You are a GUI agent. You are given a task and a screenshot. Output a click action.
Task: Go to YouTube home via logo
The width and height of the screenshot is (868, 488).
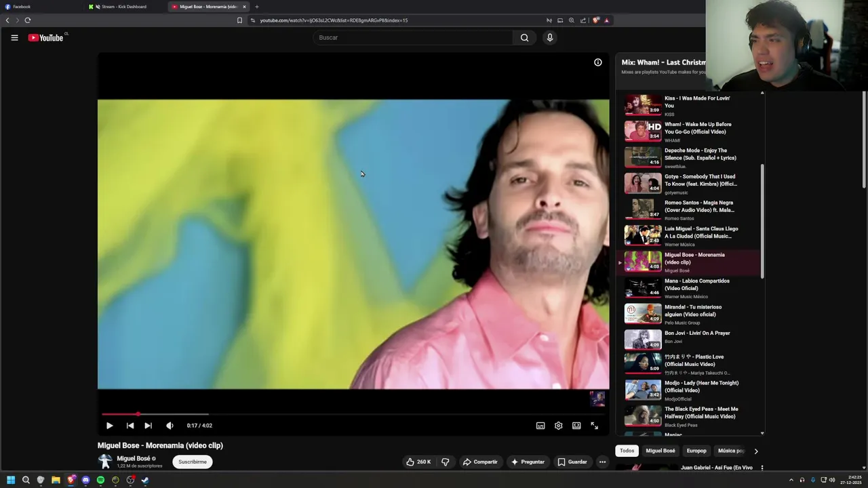click(x=45, y=38)
